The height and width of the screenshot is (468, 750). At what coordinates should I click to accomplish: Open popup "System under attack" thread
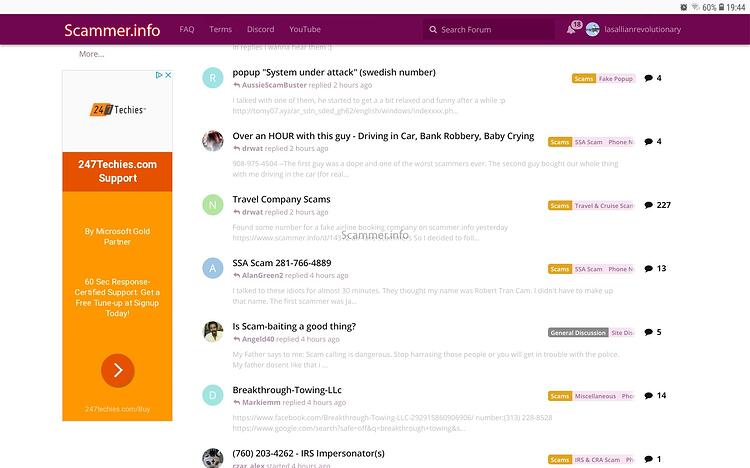(x=334, y=72)
